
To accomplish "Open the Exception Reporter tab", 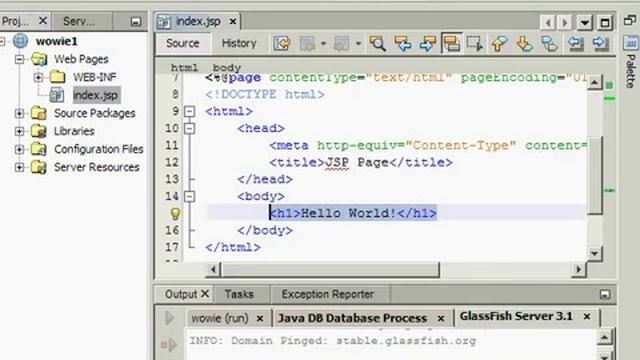I will (327, 294).
